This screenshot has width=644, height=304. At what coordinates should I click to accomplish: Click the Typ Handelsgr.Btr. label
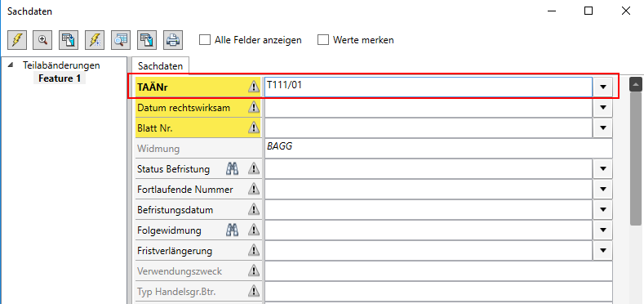click(x=176, y=292)
